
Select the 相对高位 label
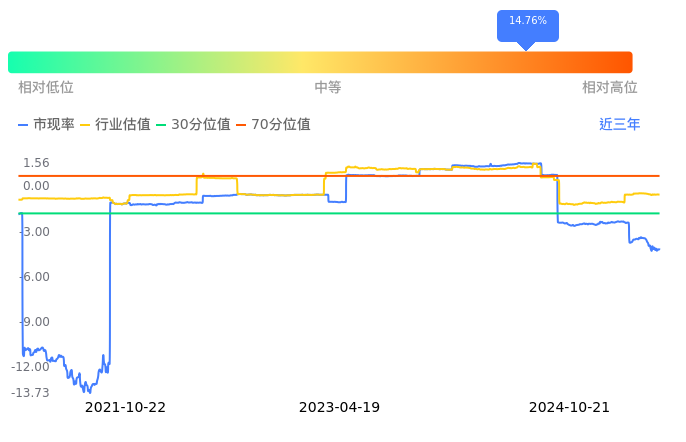tap(609, 88)
